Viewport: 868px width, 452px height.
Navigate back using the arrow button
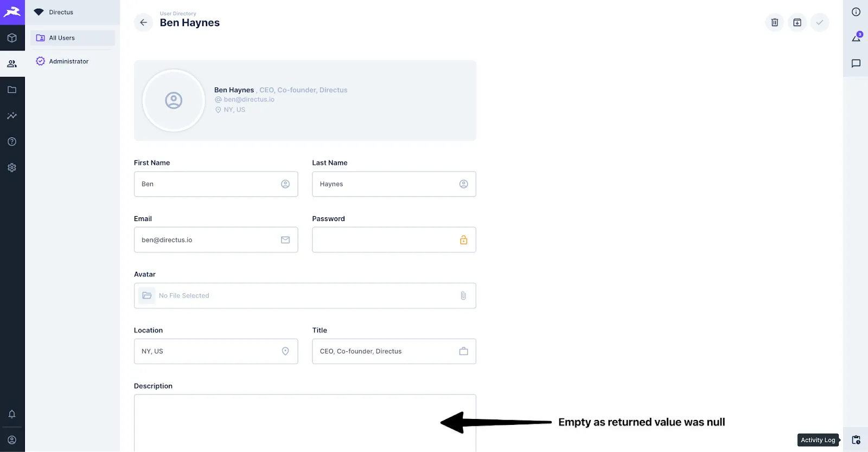pyautogui.click(x=143, y=22)
